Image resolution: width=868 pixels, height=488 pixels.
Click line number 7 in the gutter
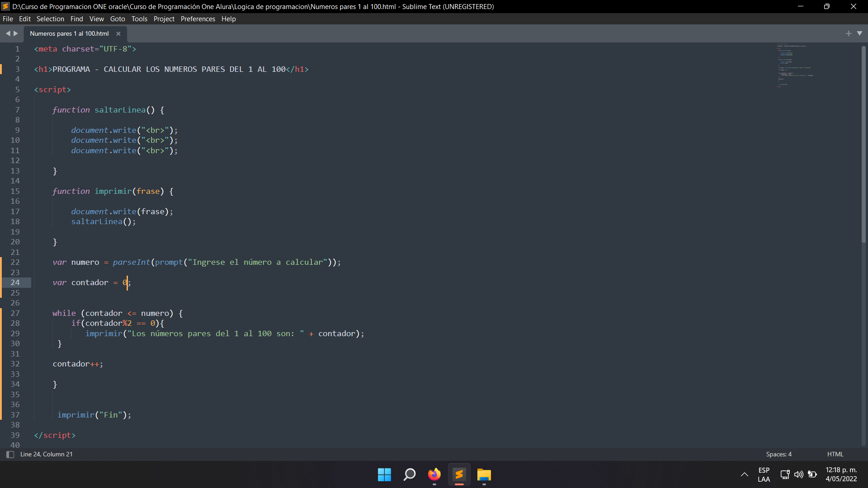tap(17, 110)
